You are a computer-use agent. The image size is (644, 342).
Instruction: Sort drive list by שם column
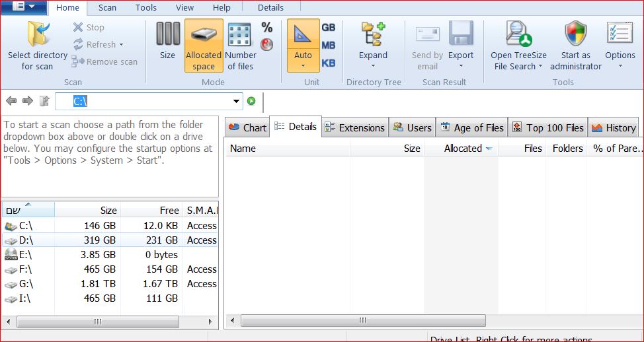[x=28, y=211]
